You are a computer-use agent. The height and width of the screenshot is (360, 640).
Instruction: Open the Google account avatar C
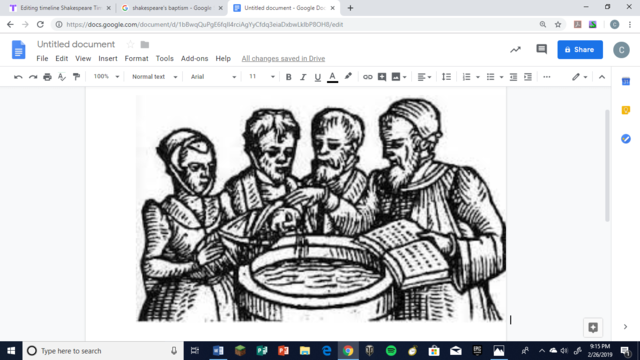click(x=621, y=50)
